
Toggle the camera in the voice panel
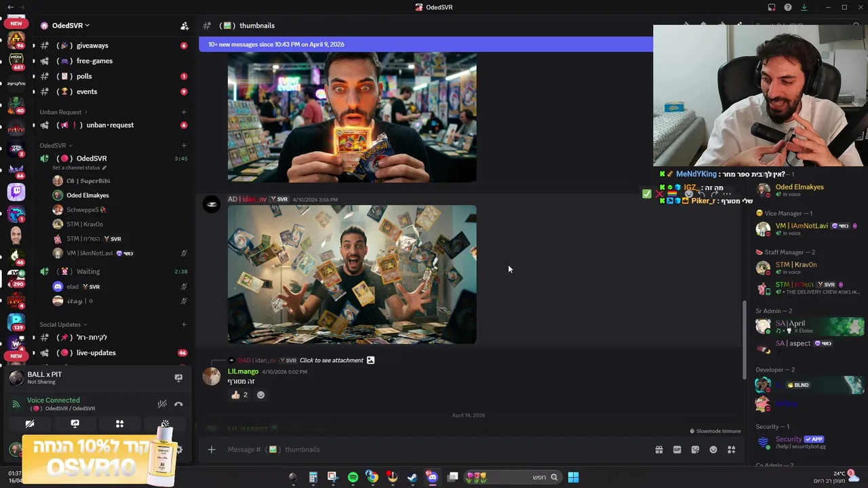(x=30, y=424)
